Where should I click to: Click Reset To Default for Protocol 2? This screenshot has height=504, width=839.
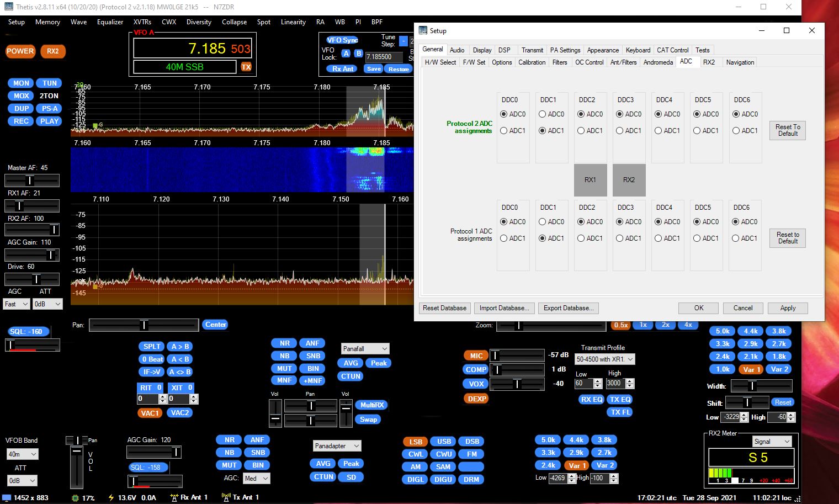click(x=788, y=130)
